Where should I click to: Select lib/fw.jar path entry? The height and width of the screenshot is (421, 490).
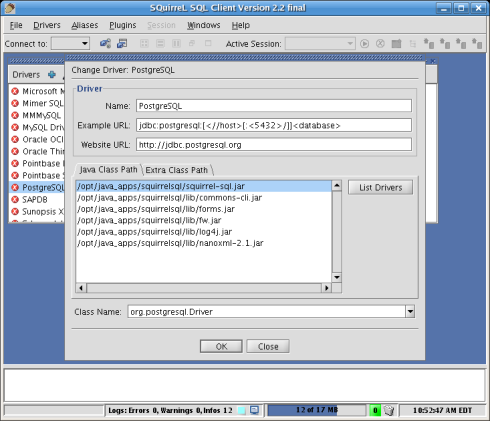click(204, 220)
